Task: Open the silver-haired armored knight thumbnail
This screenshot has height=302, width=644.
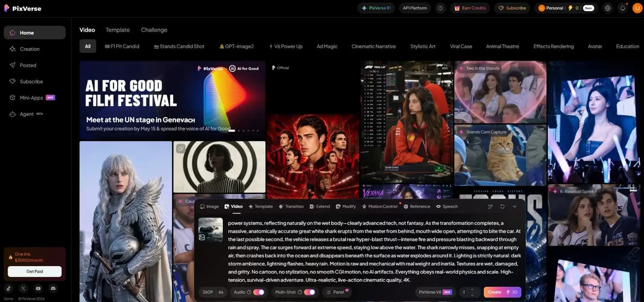Action: point(126,221)
